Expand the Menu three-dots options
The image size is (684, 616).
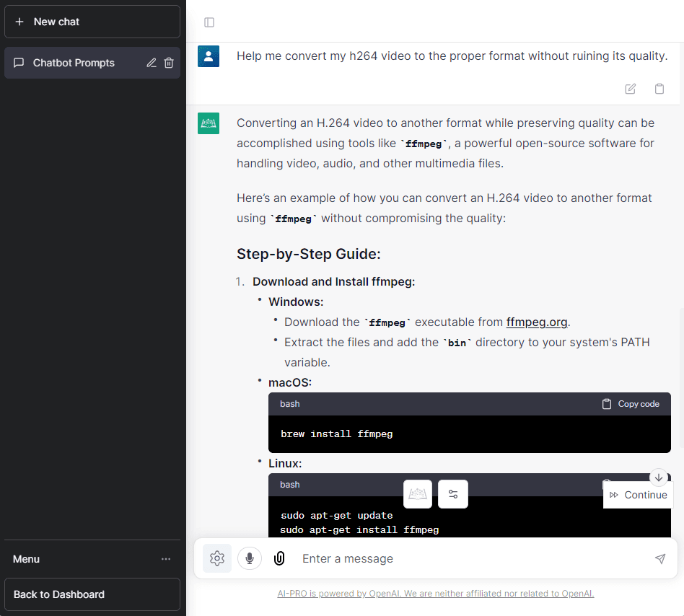click(166, 559)
